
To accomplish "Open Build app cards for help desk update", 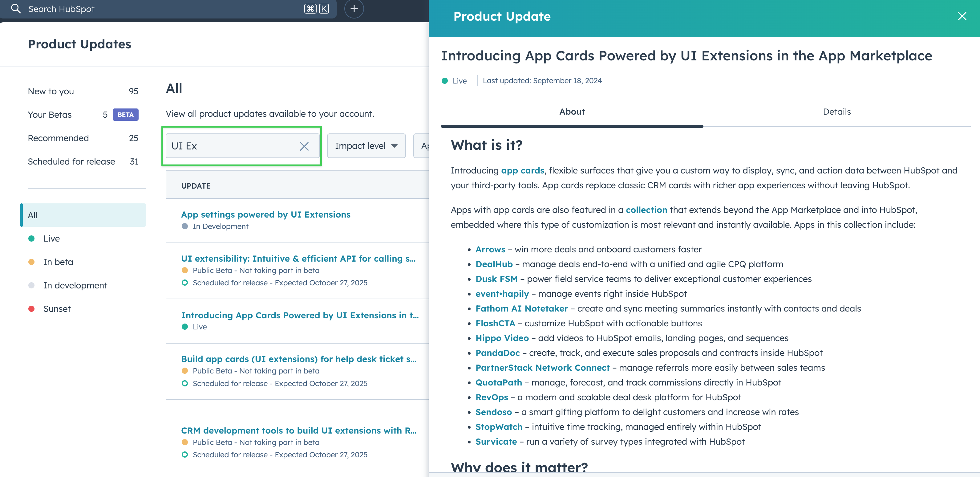I will 299,359.
